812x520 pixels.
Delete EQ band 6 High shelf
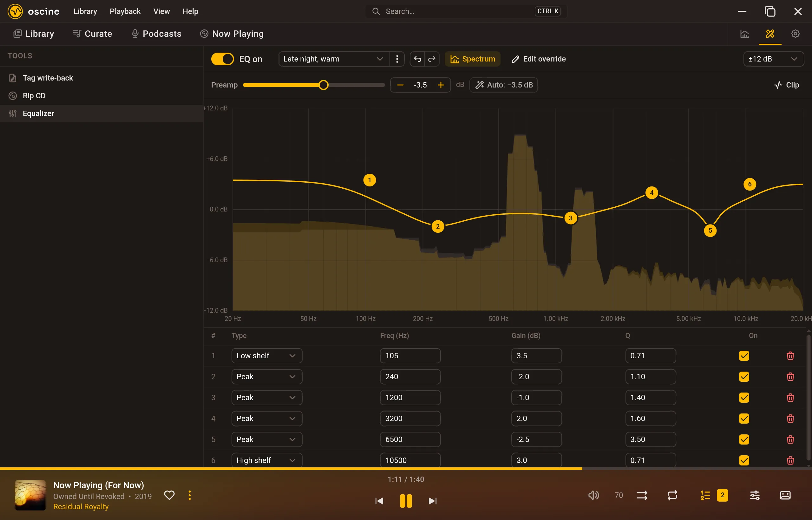click(790, 461)
